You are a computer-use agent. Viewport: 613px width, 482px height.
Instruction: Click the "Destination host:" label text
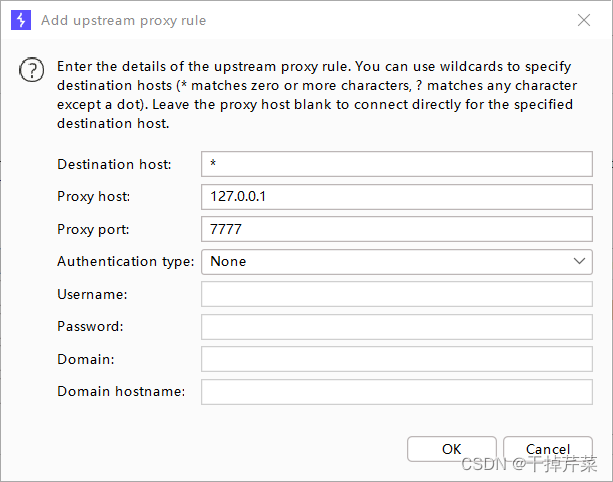pos(114,164)
